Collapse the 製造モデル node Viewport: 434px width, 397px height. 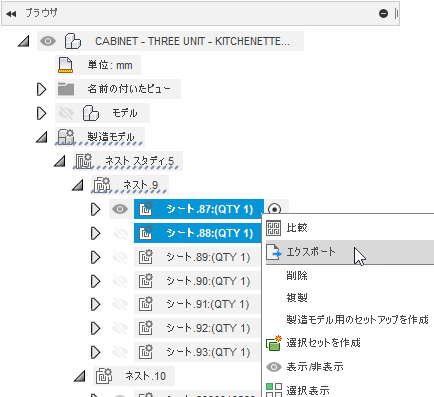41,137
